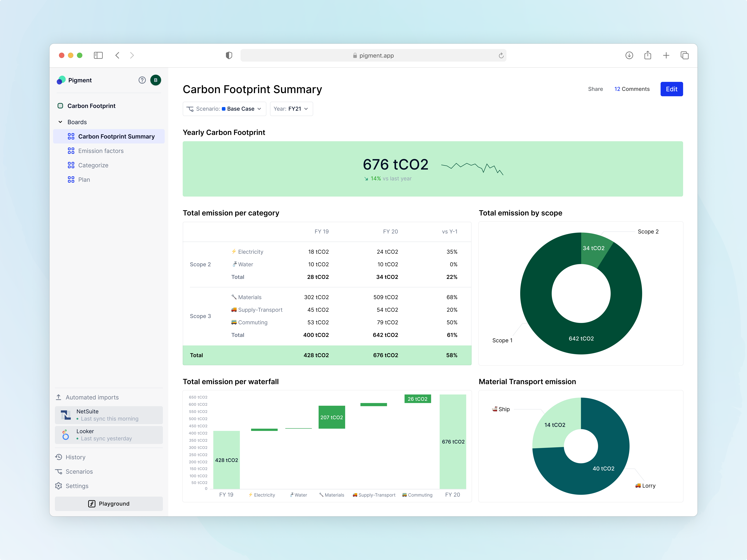The image size is (747, 560).
Task: Open History from the sidebar
Action: click(75, 457)
